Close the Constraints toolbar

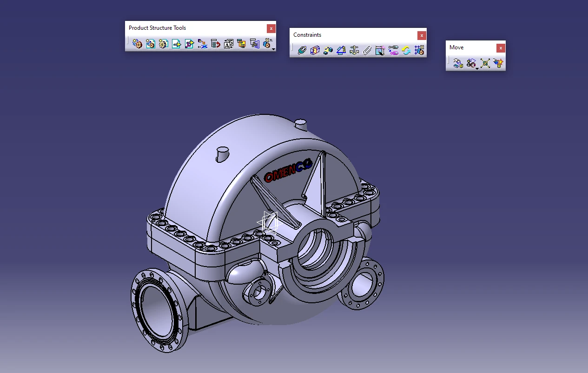421,35
